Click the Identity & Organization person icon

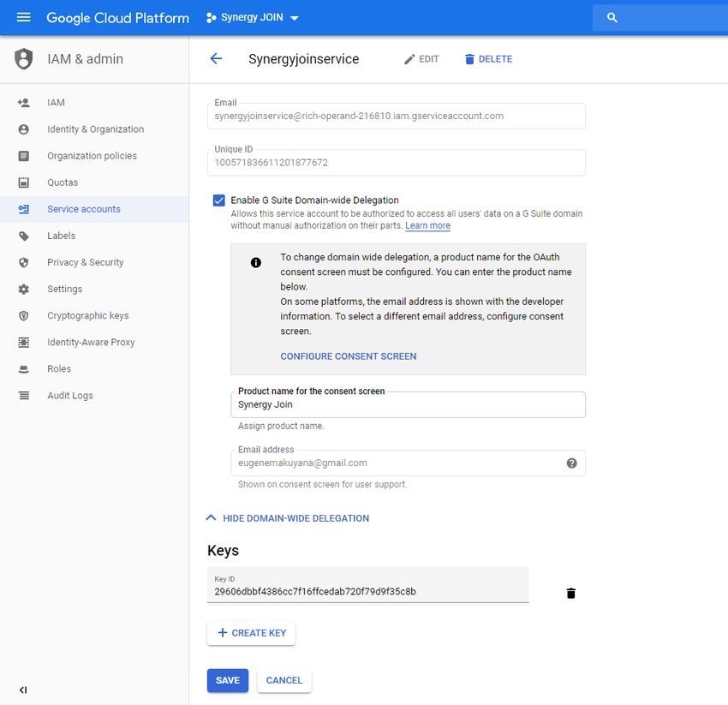click(x=24, y=129)
